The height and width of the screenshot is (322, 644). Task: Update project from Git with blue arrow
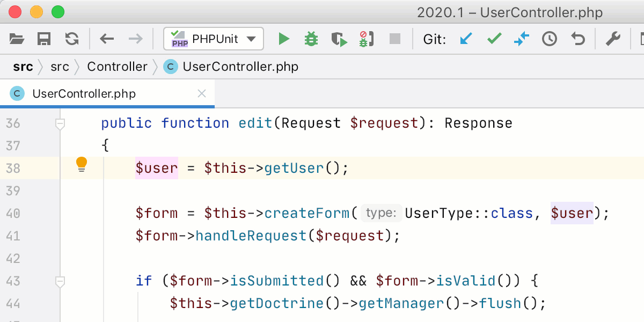466,38
